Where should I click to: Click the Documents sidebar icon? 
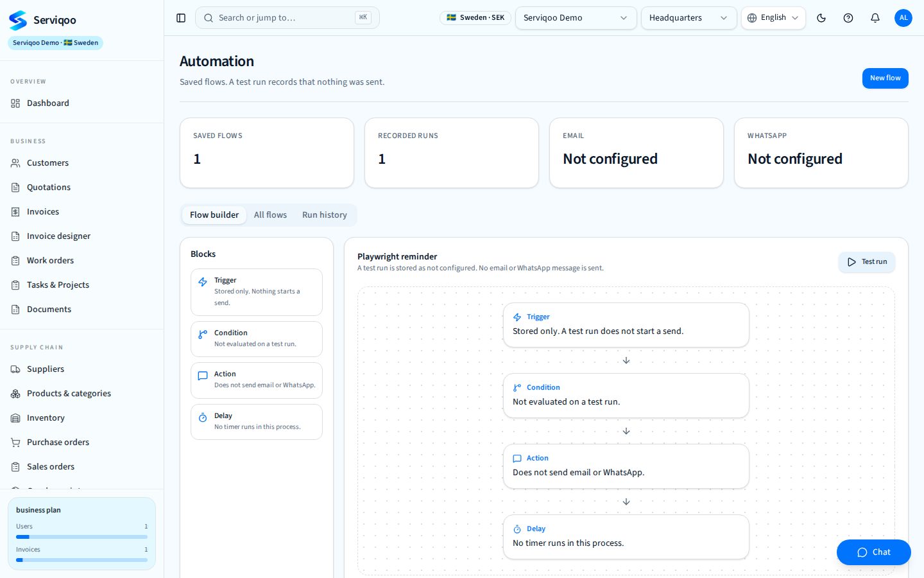pyautogui.click(x=15, y=310)
